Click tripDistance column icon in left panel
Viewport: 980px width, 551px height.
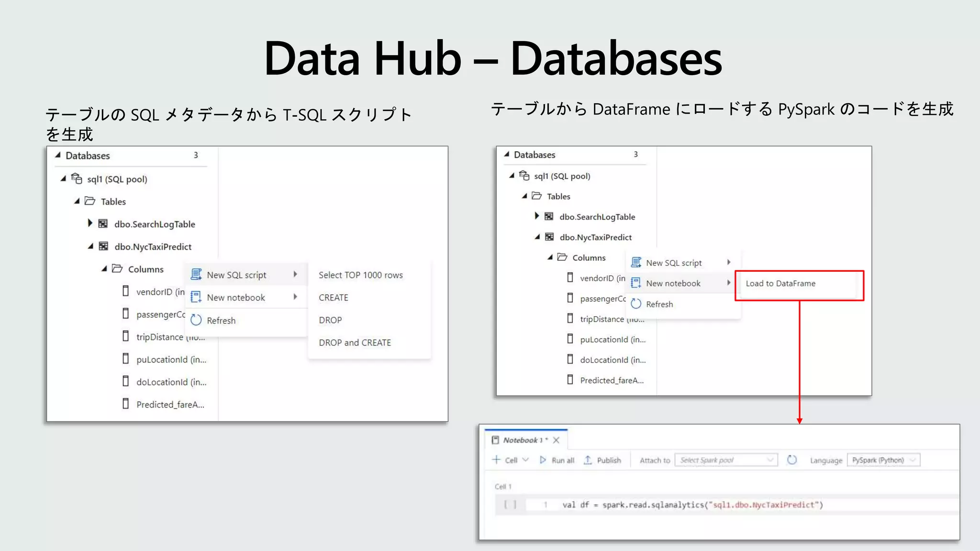(x=125, y=336)
